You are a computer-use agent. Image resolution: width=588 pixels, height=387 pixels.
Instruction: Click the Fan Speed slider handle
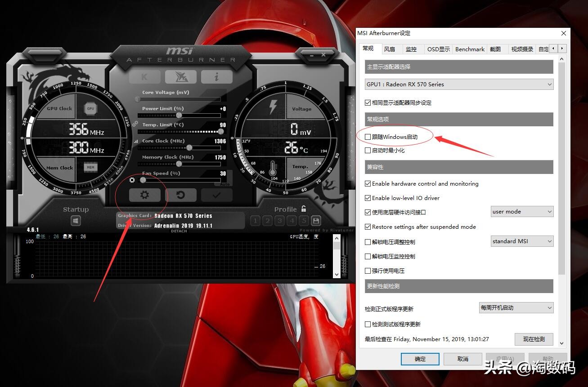tap(143, 180)
